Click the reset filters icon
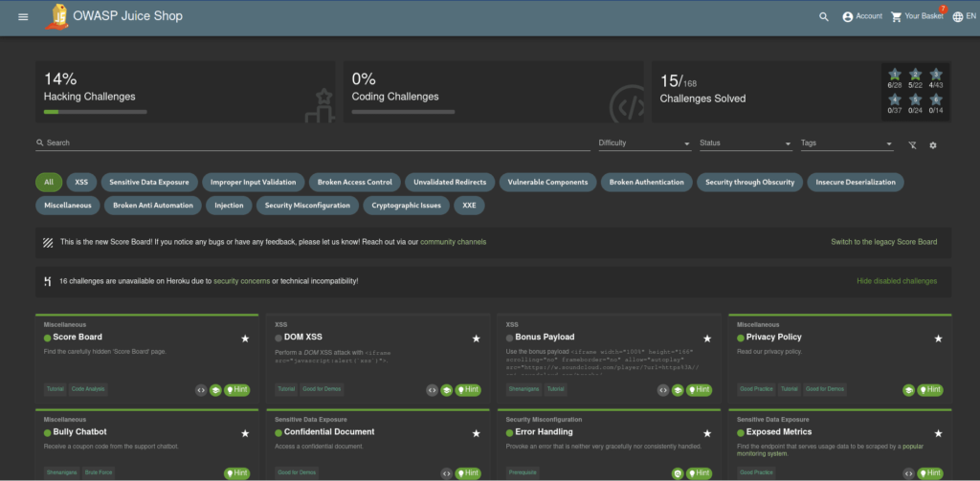 (912, 144)
